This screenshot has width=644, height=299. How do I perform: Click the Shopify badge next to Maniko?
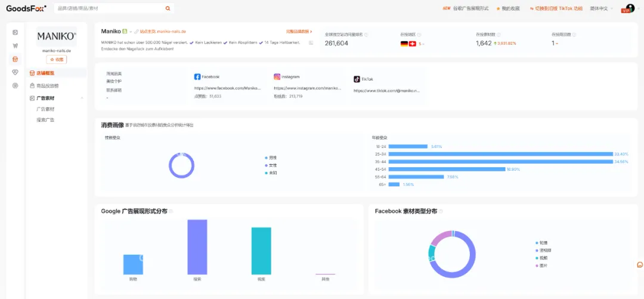point(125,31)
